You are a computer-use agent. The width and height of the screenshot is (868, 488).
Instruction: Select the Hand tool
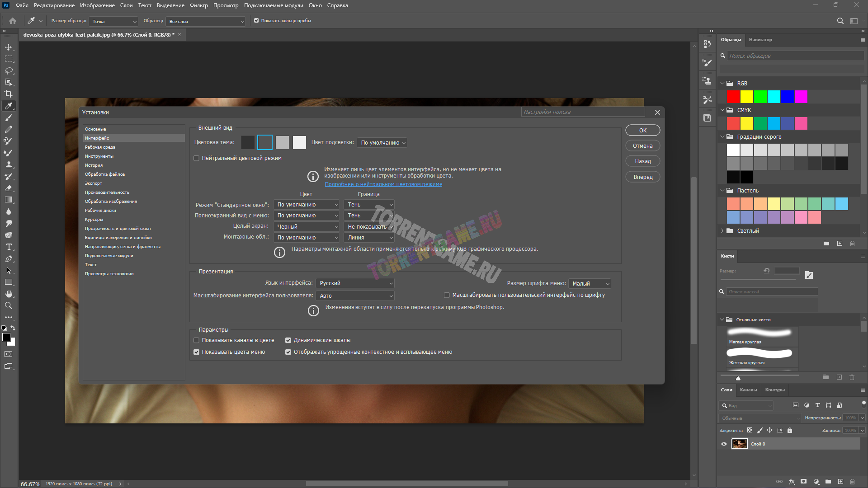(x=9, y=294)
